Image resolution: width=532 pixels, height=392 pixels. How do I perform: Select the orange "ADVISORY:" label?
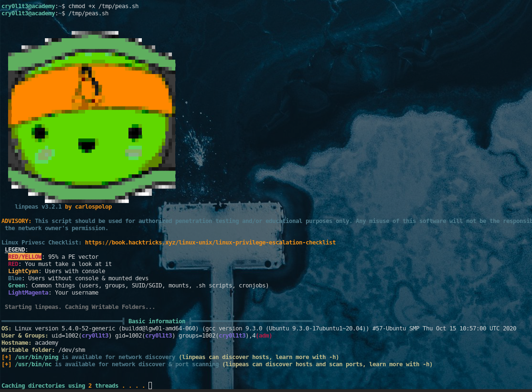(x=16, y=221)
